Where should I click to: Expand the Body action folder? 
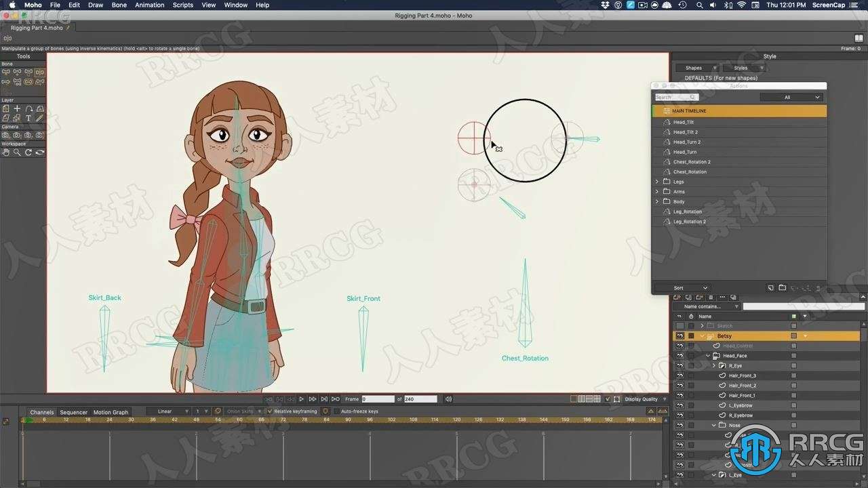656,201
